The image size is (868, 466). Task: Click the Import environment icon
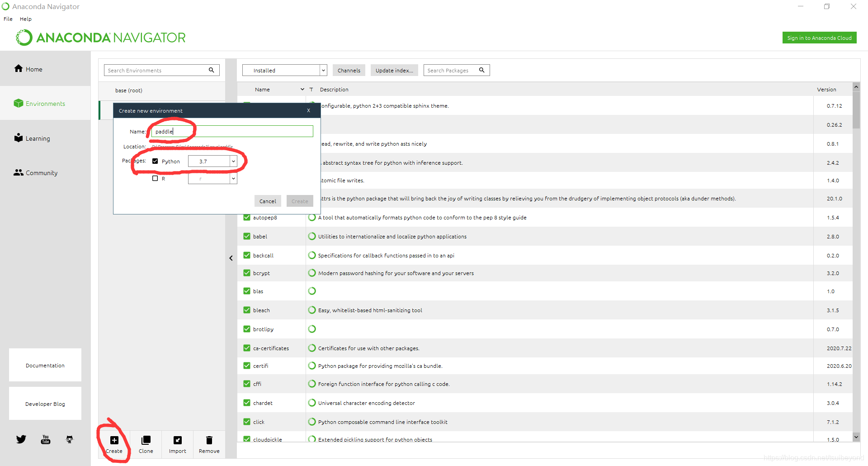click(178, 440)
